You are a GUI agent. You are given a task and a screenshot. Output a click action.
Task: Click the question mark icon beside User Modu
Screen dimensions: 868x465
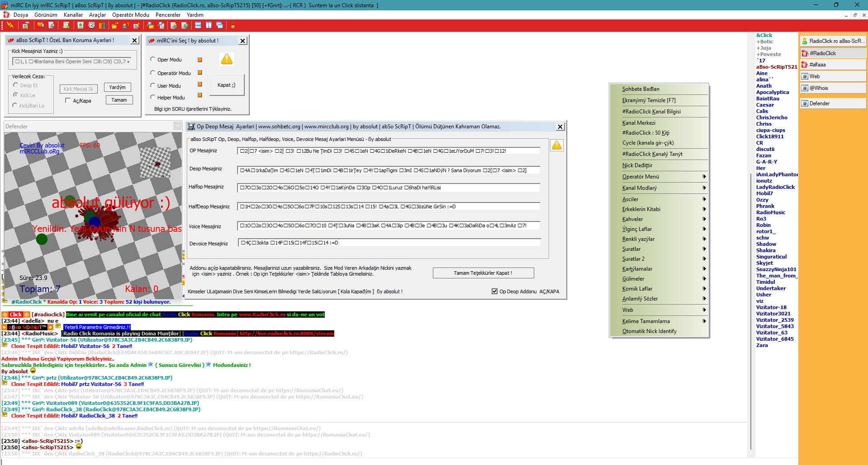(x=200, y=85)
